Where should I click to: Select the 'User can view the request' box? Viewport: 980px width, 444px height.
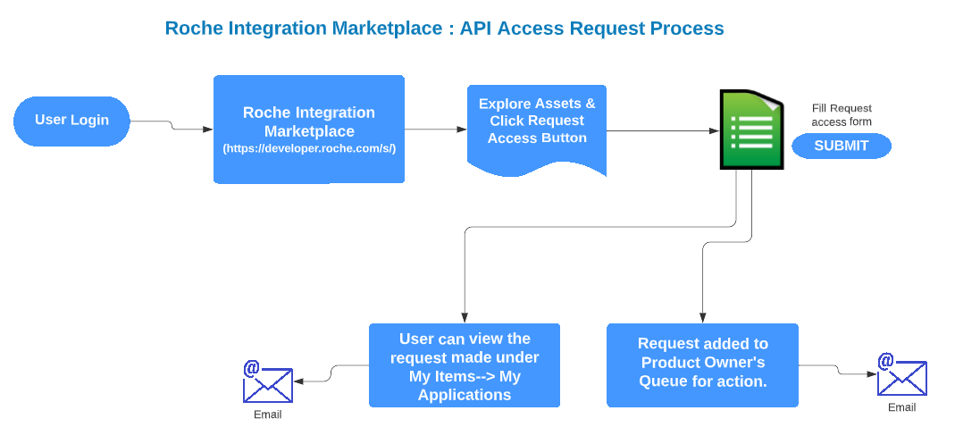click(465, 366)
